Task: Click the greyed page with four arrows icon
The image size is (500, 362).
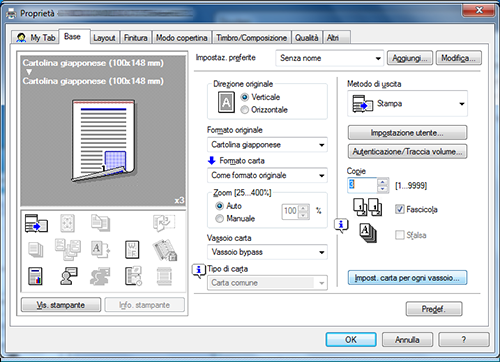Action: click(x=67, y=223)
